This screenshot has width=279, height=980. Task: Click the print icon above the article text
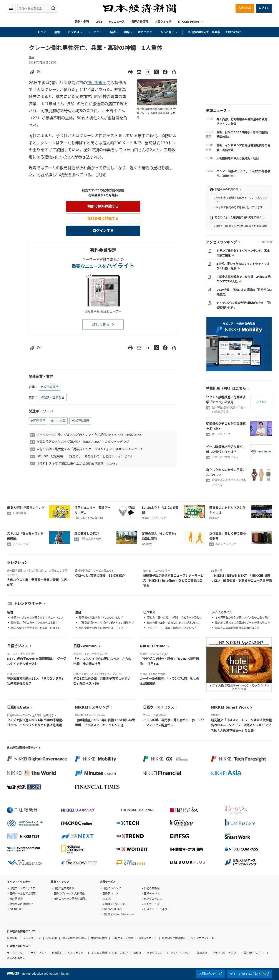pyautogui.click(x=130, y=72)
